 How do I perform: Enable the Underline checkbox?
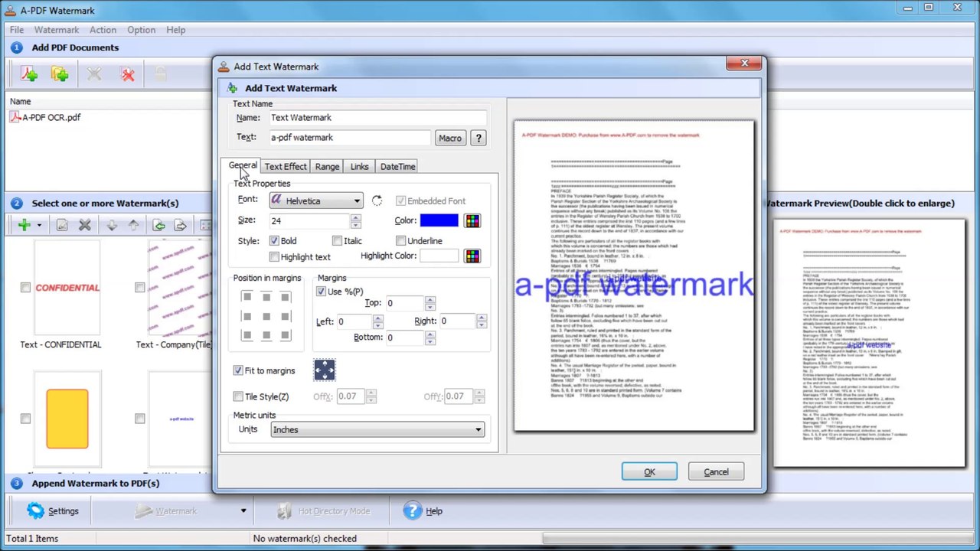click(x=400, y=241)
